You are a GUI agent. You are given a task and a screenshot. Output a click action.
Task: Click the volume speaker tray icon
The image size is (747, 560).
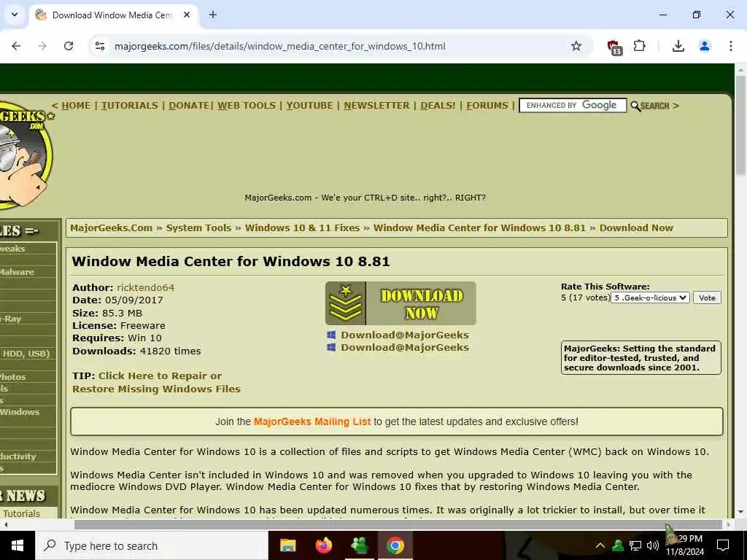coord(653,545)
